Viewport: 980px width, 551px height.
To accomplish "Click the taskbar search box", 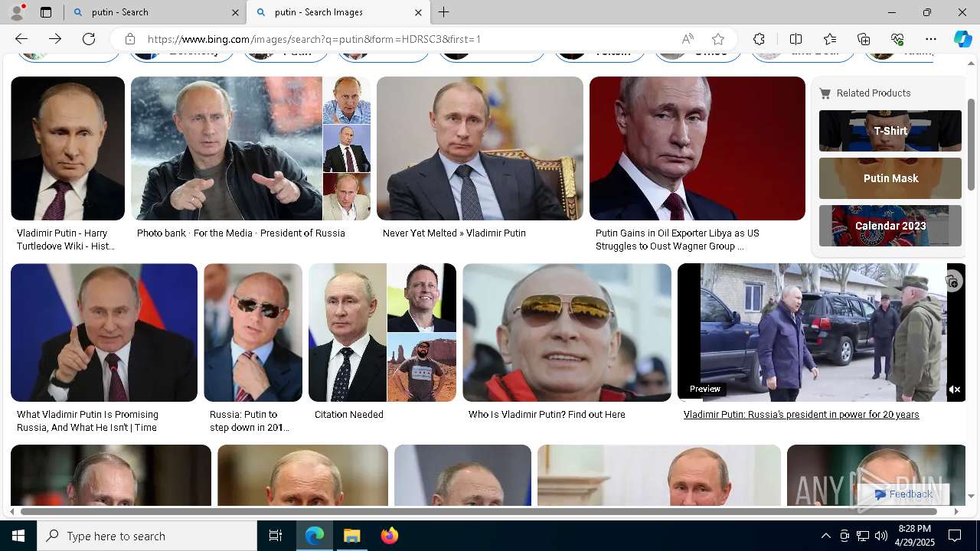I will 147,536.
